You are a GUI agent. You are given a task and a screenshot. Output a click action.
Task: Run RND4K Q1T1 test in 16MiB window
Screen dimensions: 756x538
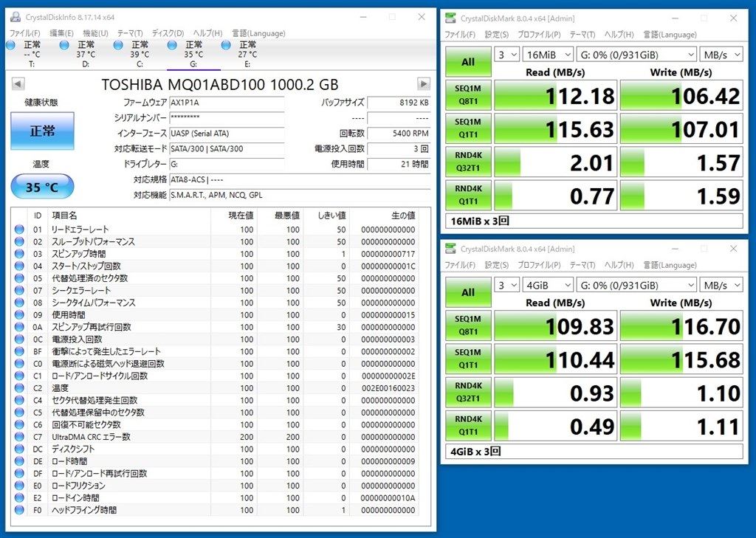[x=468, y=196]
